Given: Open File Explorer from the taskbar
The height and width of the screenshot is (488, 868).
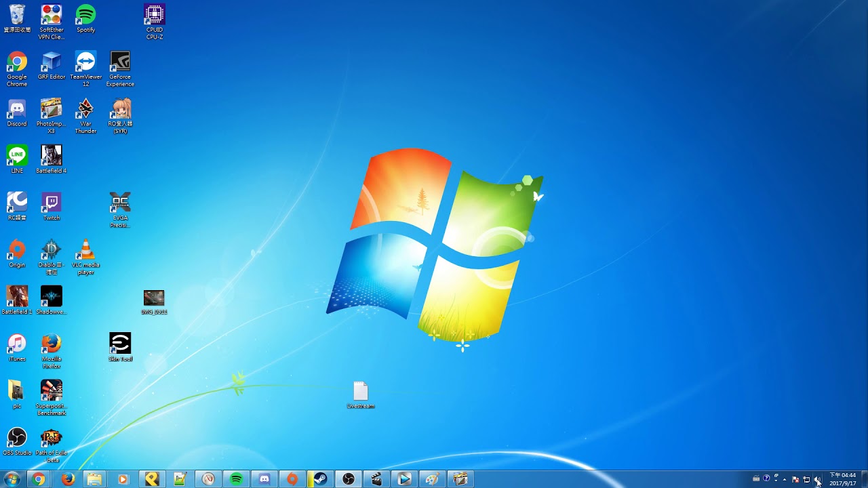Looking at the screenshot, I should 94,479.
